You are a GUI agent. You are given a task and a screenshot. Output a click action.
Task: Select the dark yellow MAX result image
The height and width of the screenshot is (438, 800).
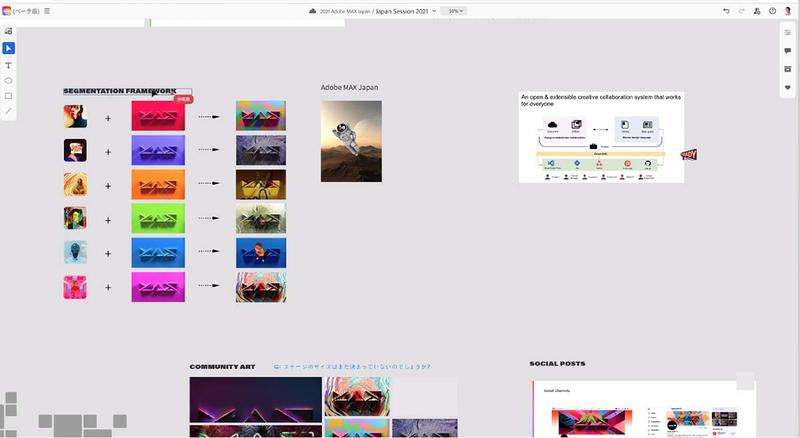[x=261, y=184]
